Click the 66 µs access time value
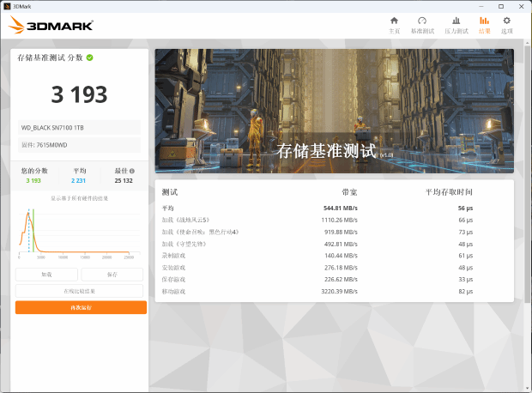This screenshot has width=532, height=393. [465, 220]
